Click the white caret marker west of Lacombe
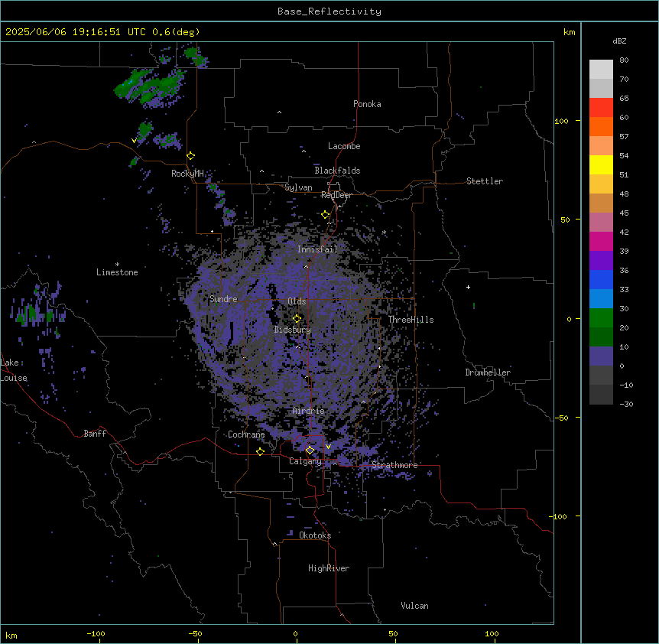 pyautogui.click(x=304, y=151)
